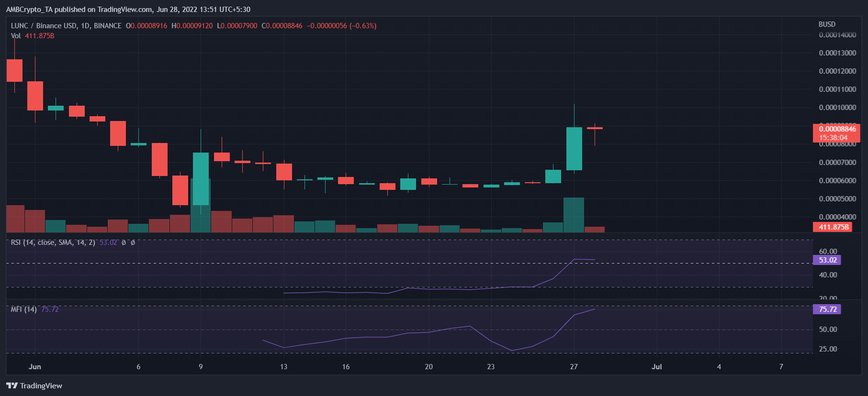
Task: Click the tall green volume bar on June 27
Action: 574,215
